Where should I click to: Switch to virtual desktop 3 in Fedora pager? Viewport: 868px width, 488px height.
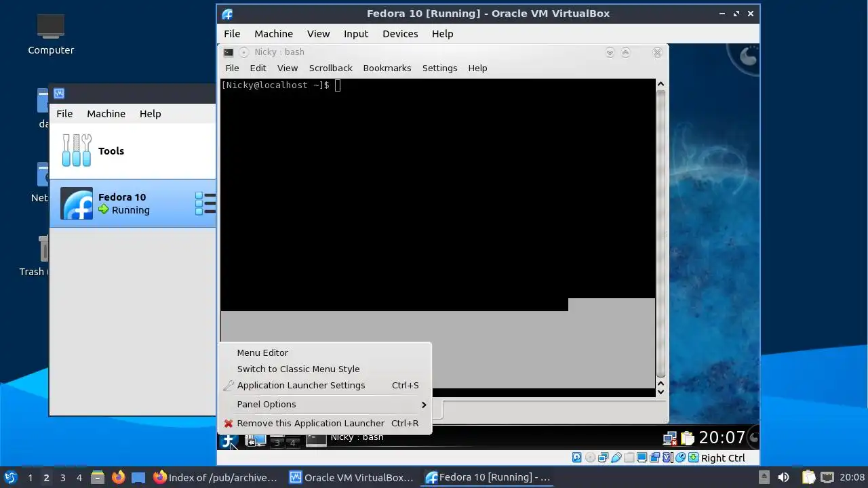click(277, 443)
